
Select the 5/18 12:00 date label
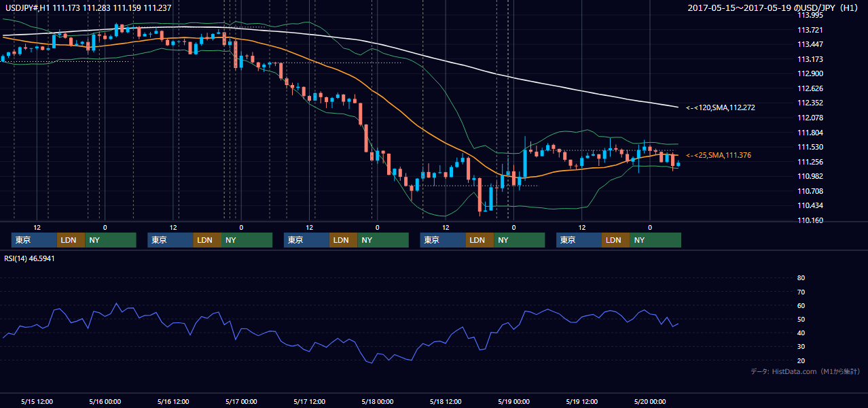pyautogui.click(x=446, y=401)
